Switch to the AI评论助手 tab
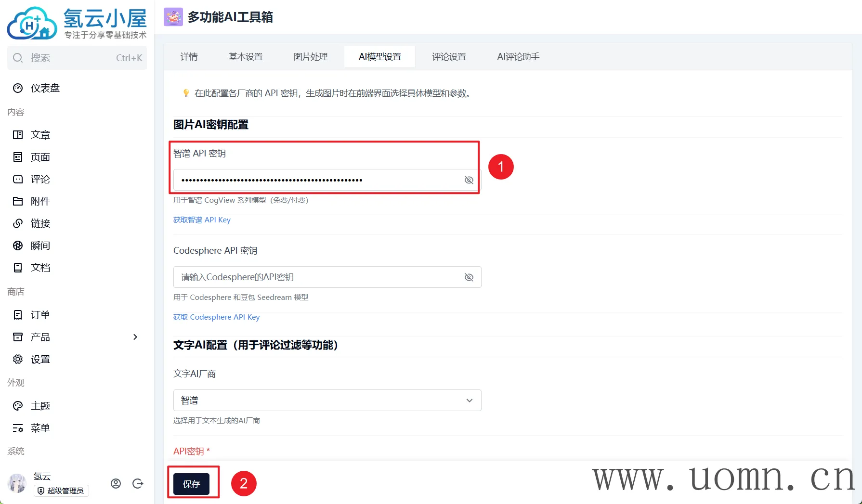862x504 pixels. (x=518, y=57)
